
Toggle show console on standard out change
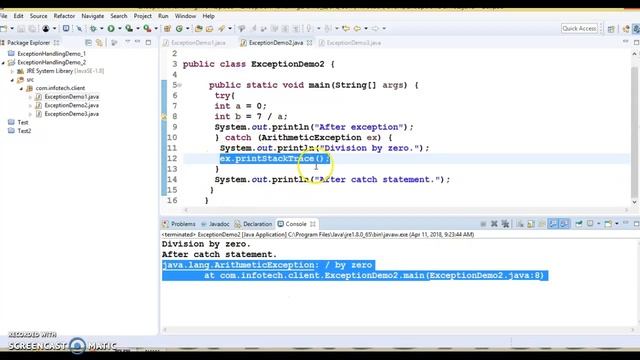coord(553,224)
